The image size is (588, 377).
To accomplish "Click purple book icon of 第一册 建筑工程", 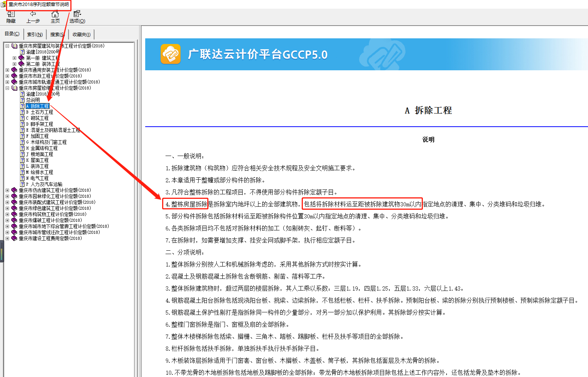I will click(21, 58).
